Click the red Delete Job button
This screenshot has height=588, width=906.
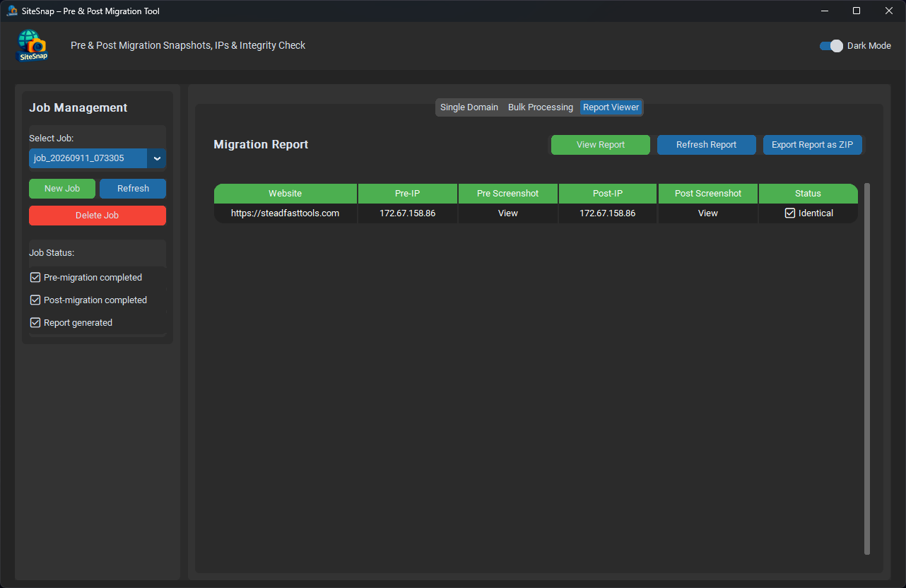[98, 216]
